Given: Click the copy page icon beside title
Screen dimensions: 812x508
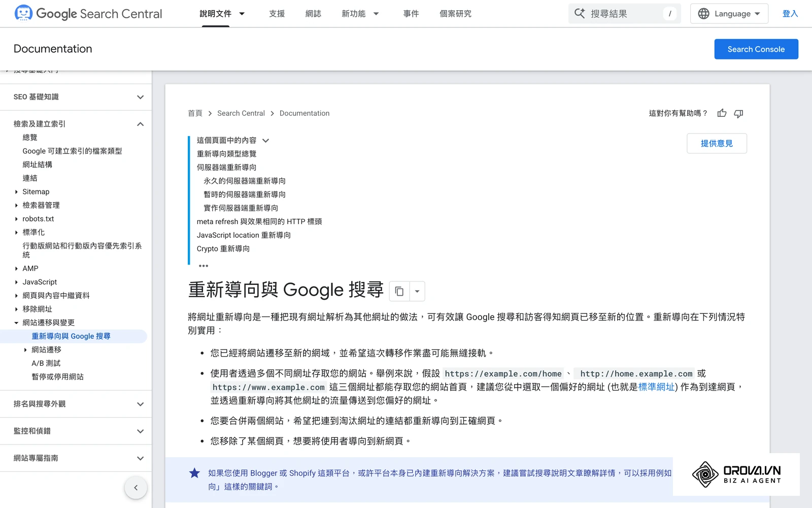Looking at the screenshot, I should (x=399, y=291).
